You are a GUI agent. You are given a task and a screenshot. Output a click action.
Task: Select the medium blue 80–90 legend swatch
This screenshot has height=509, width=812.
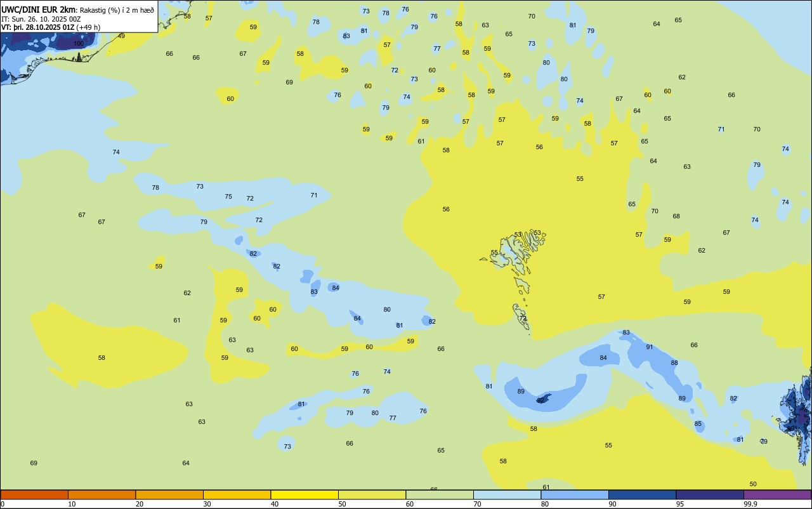tap(575, 494)
